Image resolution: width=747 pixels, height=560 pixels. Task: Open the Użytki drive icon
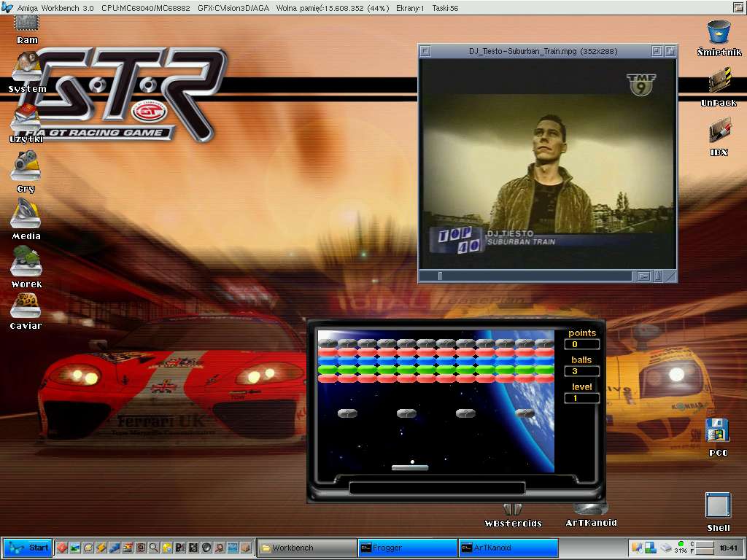tap(26, 124)
